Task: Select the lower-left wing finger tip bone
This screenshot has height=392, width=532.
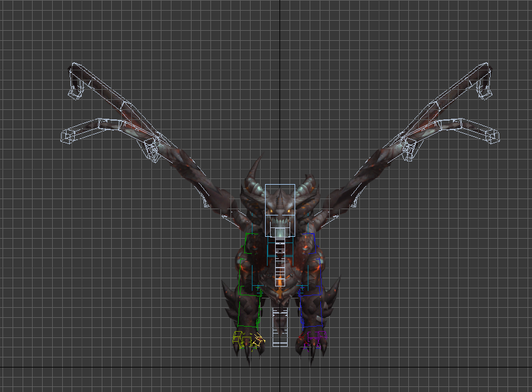Action: coord(68,136)
